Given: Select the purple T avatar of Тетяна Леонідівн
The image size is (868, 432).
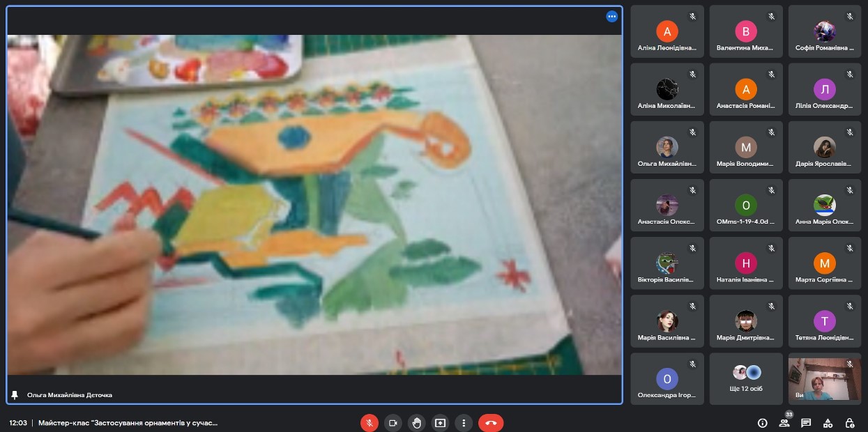Looking at the screenshot, I should (x=825, y=321).
